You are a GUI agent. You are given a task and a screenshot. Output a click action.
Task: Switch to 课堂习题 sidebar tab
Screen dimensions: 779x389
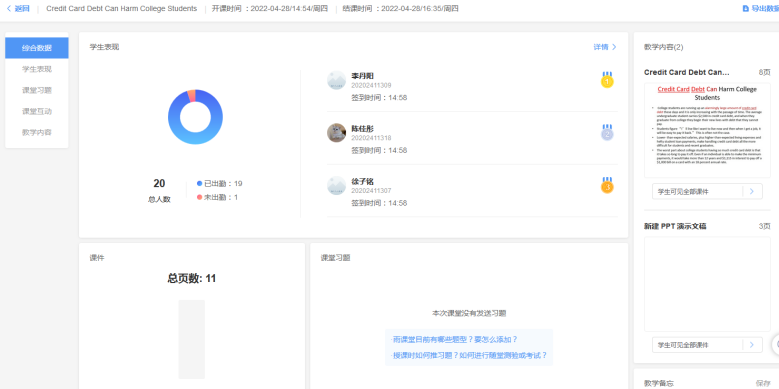tap(37, 90)
